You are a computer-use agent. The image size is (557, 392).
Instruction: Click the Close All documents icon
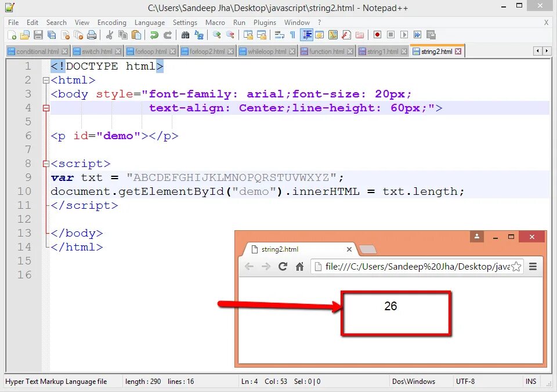[78, 35]
